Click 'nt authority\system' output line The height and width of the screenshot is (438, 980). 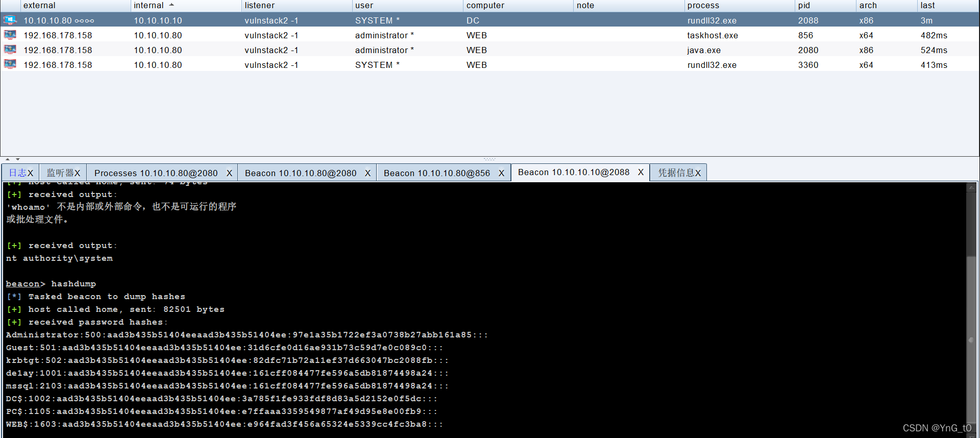click(x=59, y=258)
